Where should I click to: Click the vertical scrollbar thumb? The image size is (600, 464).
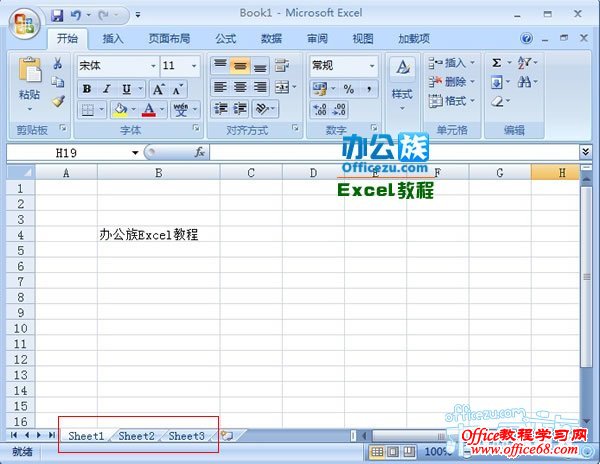point(586,277)
